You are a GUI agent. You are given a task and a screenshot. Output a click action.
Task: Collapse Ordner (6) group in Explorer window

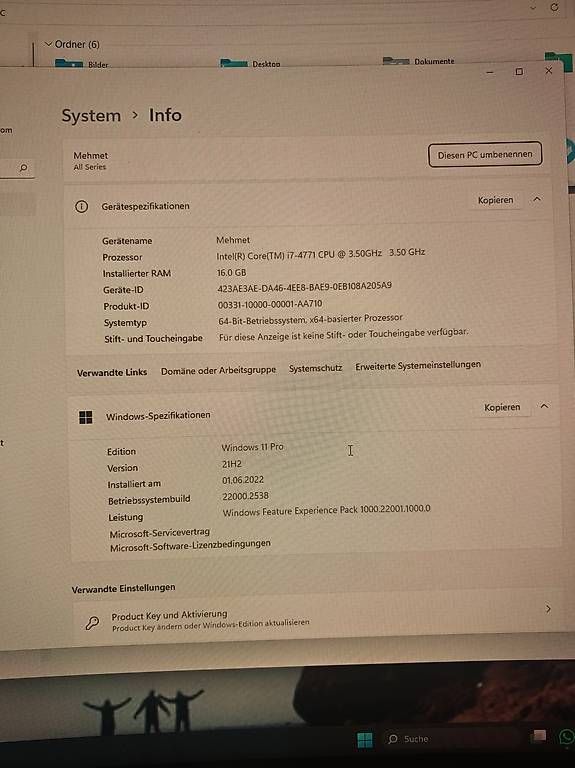point(48,44)
